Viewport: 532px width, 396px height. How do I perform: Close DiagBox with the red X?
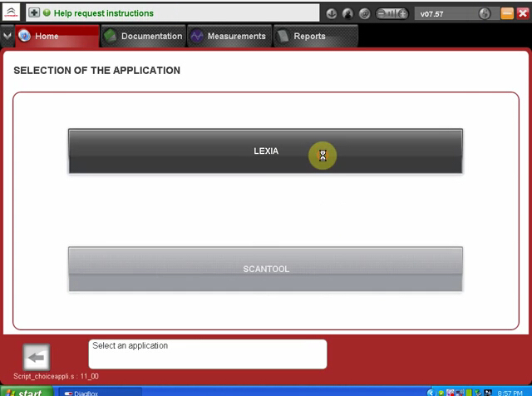pyautogui.click(x=523, y=13)
